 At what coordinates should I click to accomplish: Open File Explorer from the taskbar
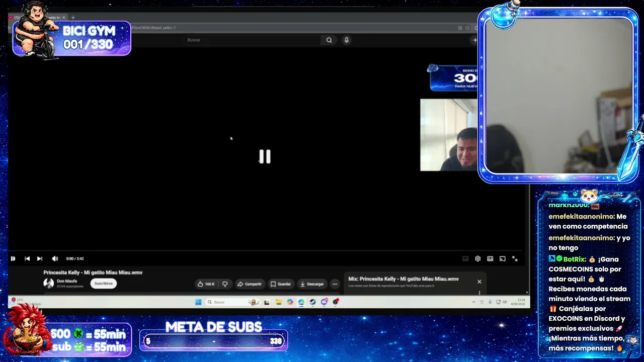pos(278,302)
